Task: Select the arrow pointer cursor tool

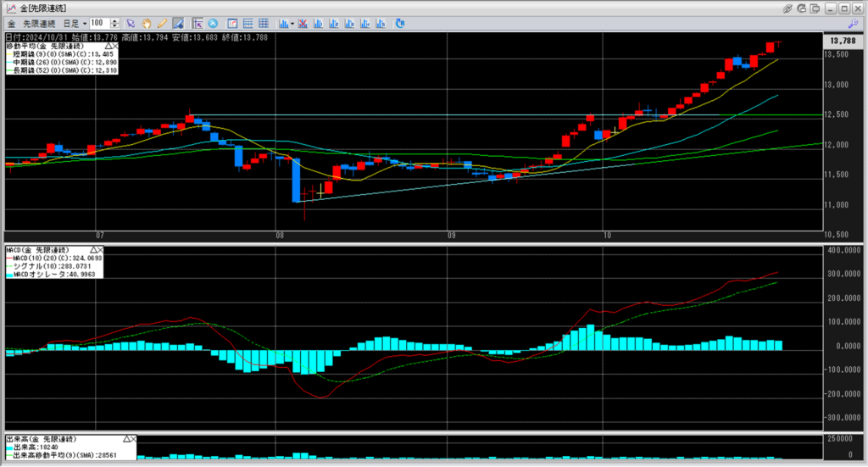Action: (x=131, y=23)
